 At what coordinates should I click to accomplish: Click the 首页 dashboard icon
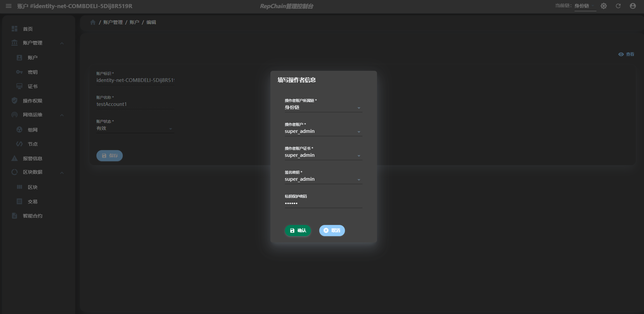click(x=14, y=29)
